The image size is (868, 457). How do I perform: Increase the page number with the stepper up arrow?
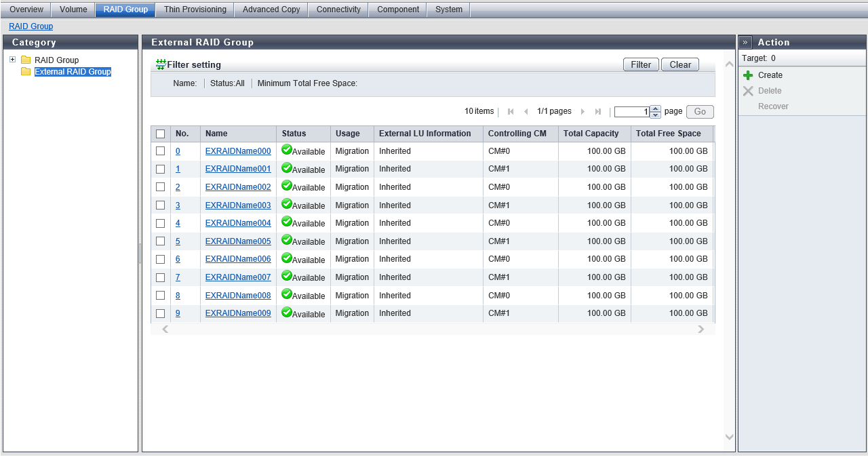click(655, 109)
